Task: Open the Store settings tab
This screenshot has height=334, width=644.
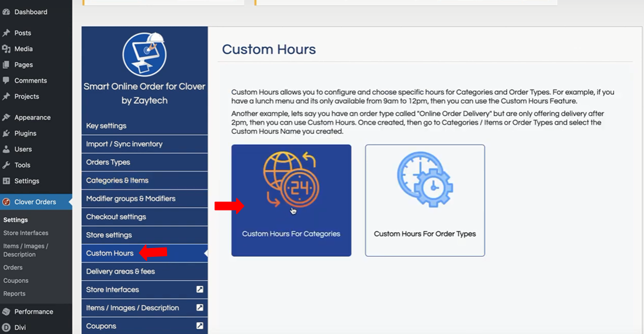Action: pos(144,235)
